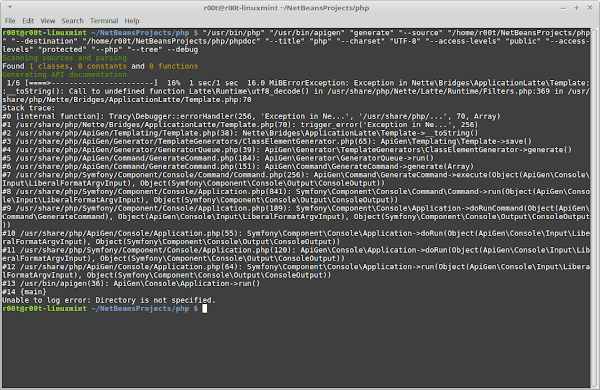Click '#2' Template.php(38) stack line
This screenshot has width=600, height=390.
click(240, 133)
